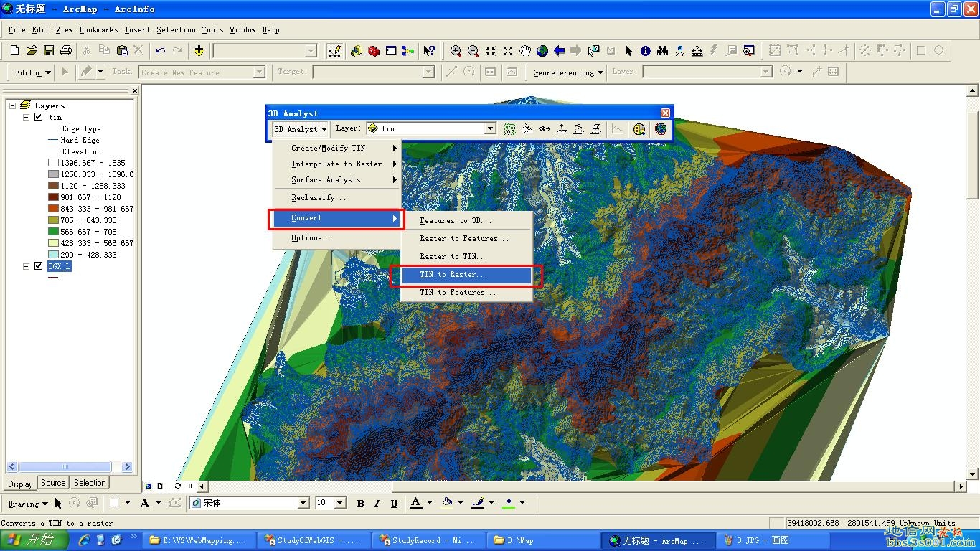Click the New Map File icon
The image size is (980, 551).
click(x=14, y=50)
